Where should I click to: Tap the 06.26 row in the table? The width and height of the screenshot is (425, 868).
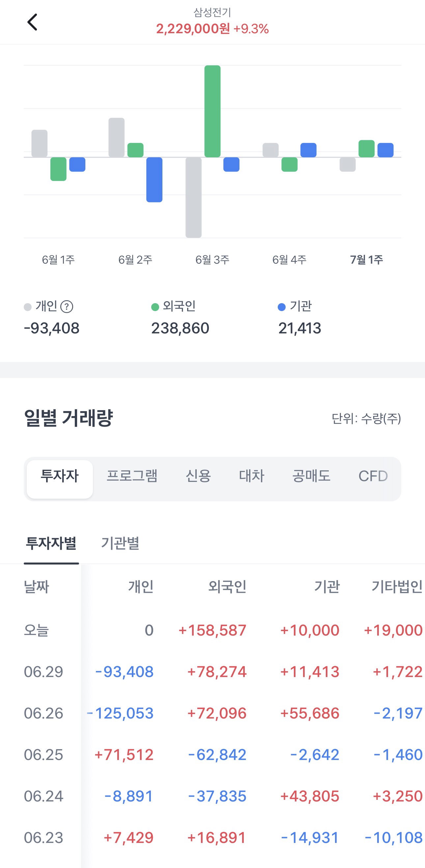(212, 713)
